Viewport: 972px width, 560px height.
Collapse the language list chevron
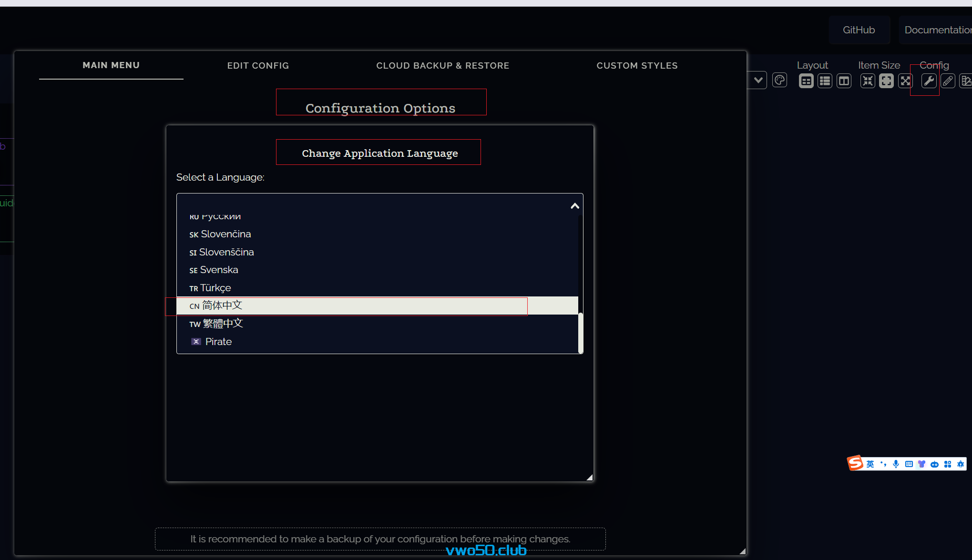(x=575, y=206)
